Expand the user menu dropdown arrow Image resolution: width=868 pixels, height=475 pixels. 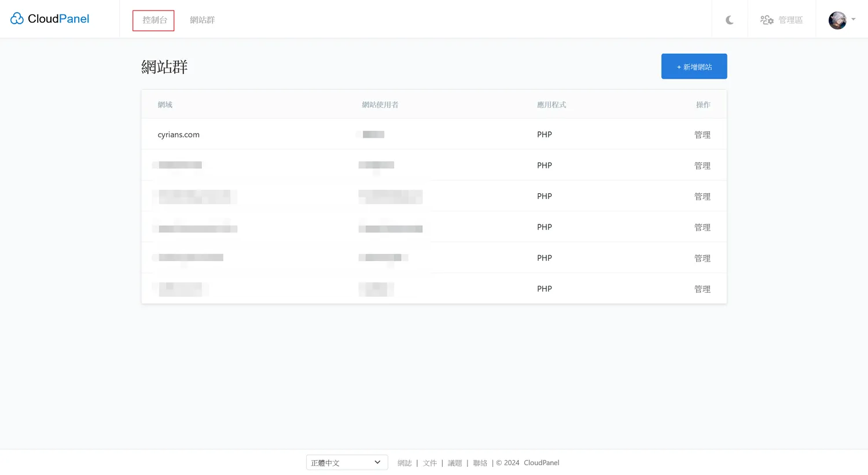(854, 20)
